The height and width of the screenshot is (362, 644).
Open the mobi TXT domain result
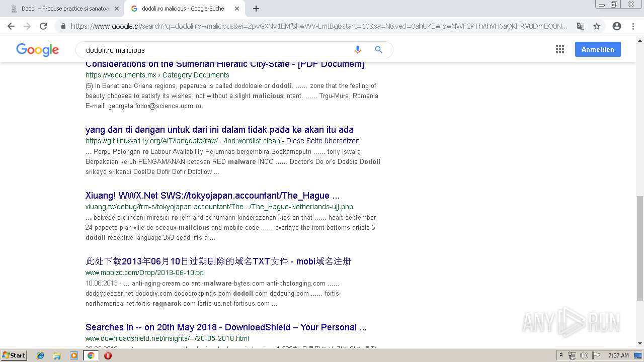[218, 261]
